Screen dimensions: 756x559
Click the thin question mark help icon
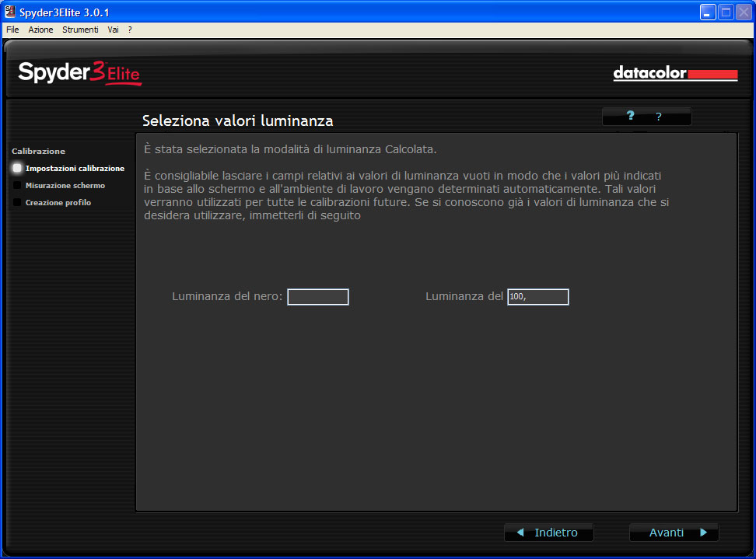point(659,117)
